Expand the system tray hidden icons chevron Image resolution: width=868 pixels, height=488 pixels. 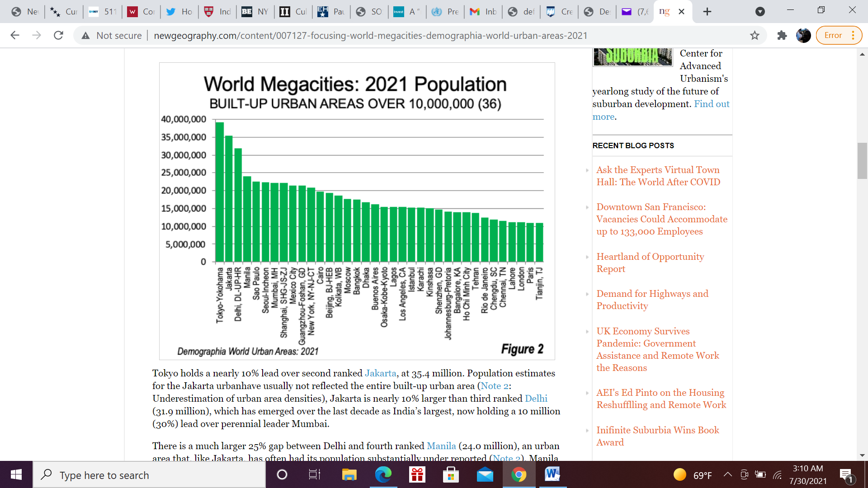pos(727,475)
